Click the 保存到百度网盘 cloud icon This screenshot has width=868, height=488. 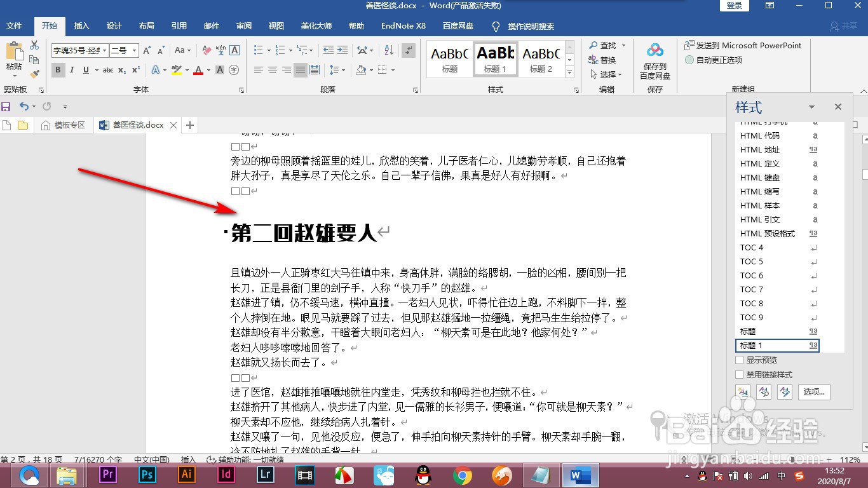tap(654, 50)
